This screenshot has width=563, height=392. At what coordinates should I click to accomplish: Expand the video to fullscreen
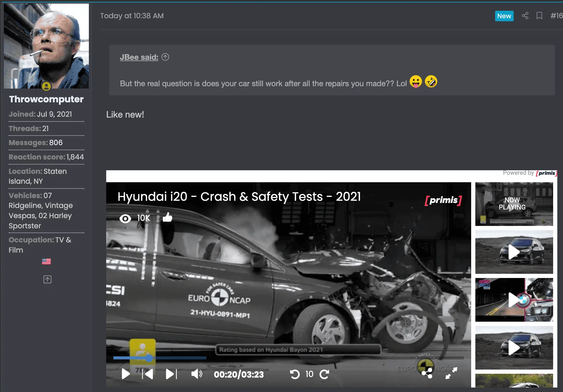click(x=451, y=373)
